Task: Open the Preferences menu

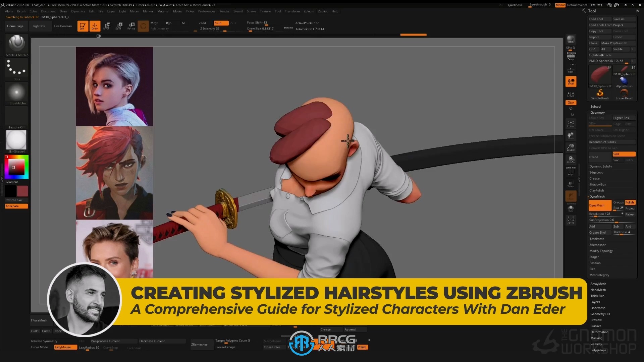Action: [207, 11]
